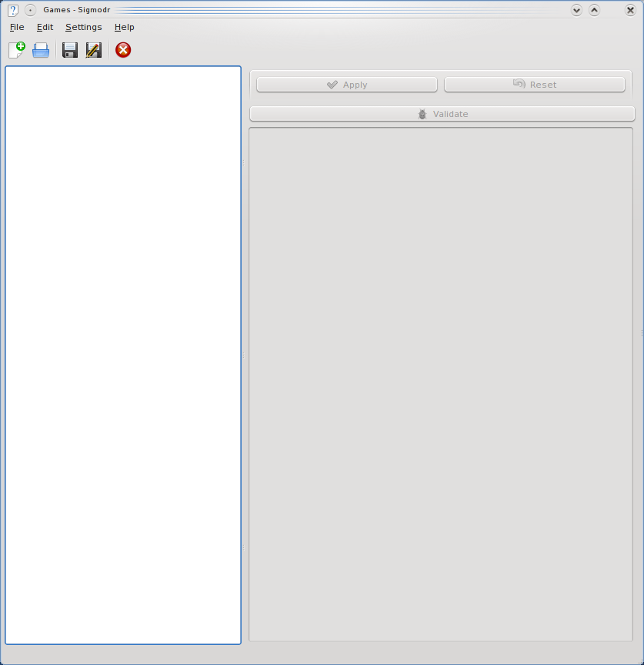This screenshot has width=644, height=665.
Task: Click inside the empty left tree panel
Action: [x=123, y=355]
